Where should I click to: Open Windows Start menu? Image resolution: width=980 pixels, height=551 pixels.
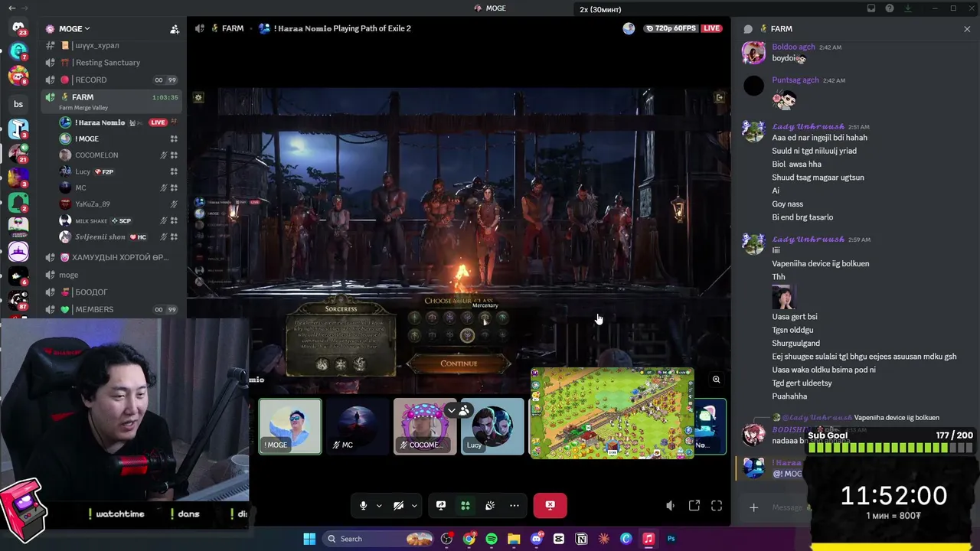[x=309, y=539]
